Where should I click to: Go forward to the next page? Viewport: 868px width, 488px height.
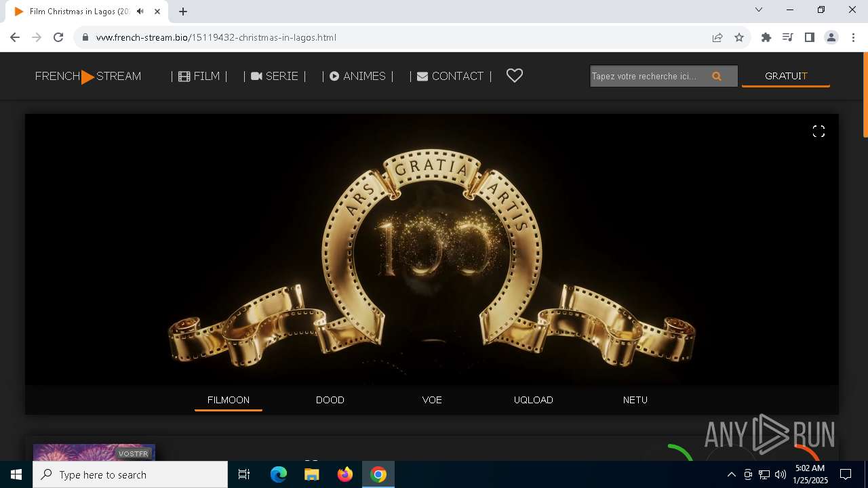pyautogui.click(x=37, y=37)
